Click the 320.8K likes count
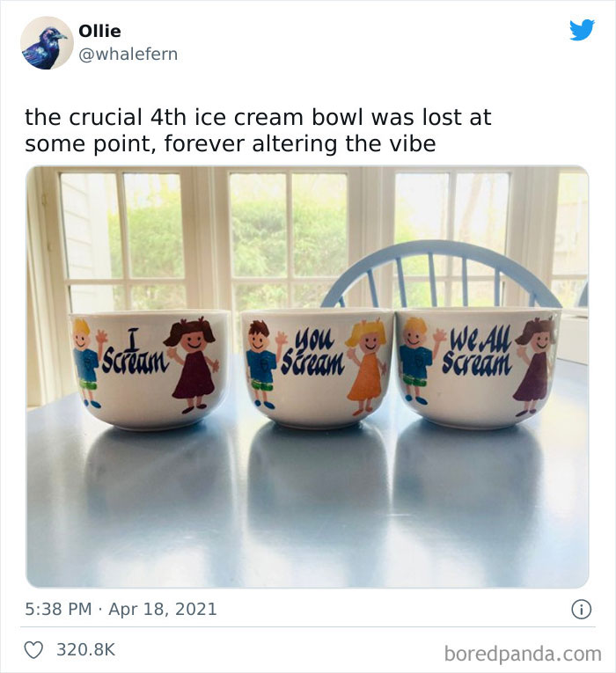The width and height of the screenshot is (616, 673). [85, 650]
